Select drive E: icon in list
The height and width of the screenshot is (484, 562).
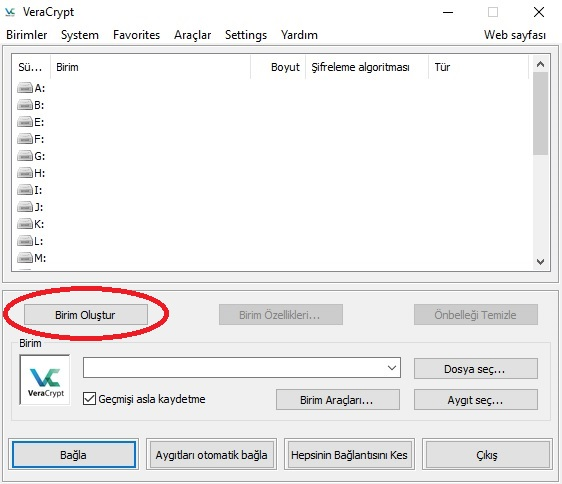(x=25, y=122)
